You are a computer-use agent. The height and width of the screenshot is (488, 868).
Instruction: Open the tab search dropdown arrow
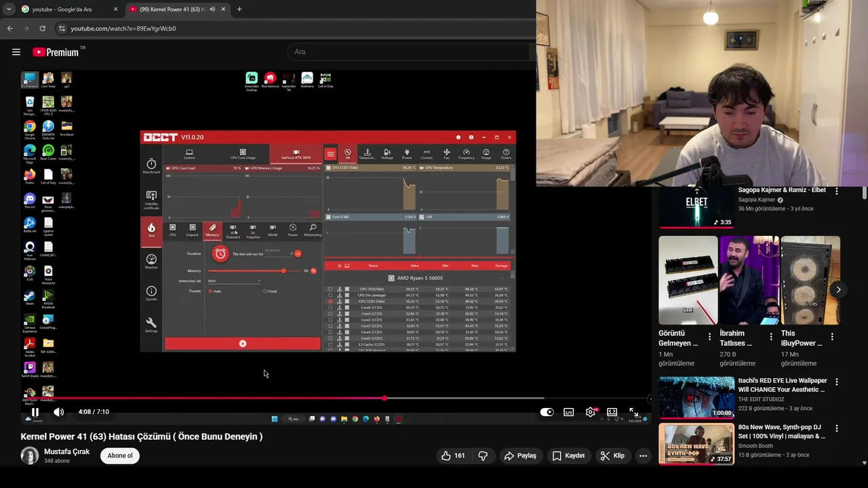tap(8, 9)
